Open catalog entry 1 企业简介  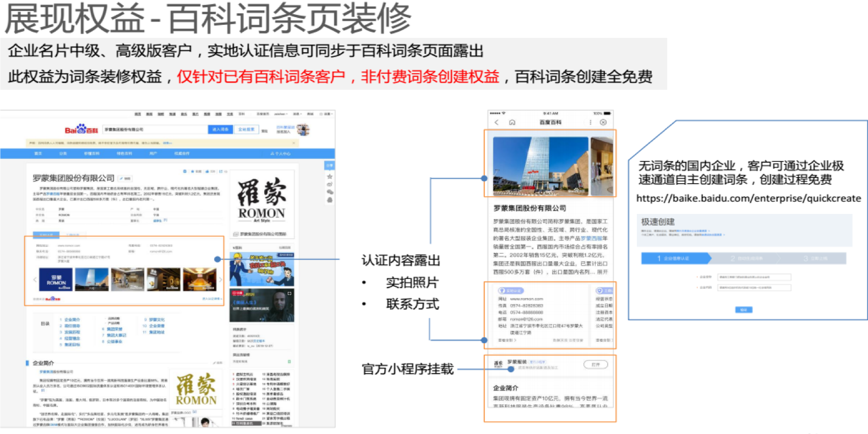[x=69, y=319]
